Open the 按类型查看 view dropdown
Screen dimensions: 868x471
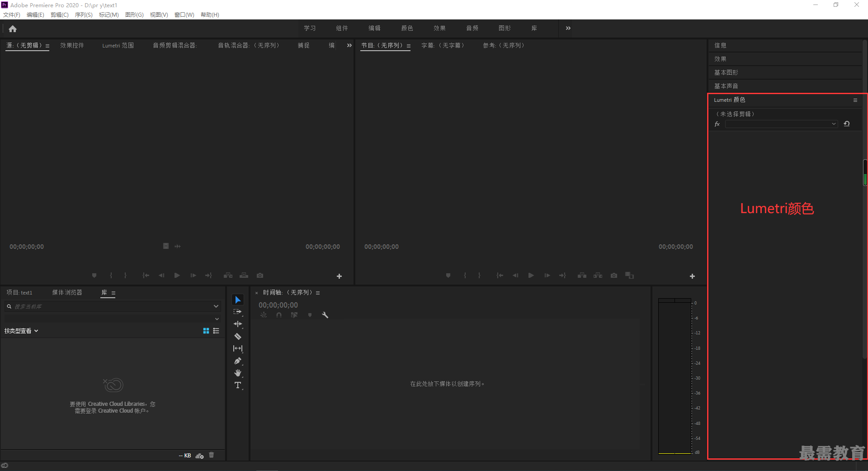click(21, 331)
